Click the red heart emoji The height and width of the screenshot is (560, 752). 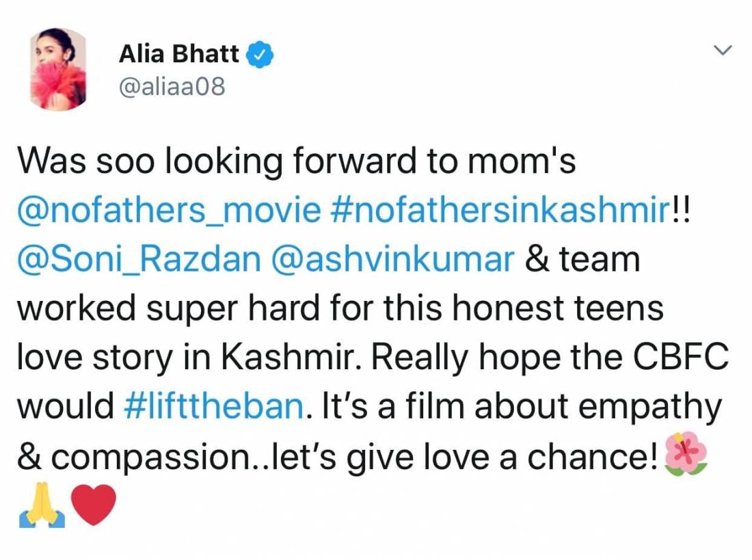pyautogui.click(x=94, y=507)
